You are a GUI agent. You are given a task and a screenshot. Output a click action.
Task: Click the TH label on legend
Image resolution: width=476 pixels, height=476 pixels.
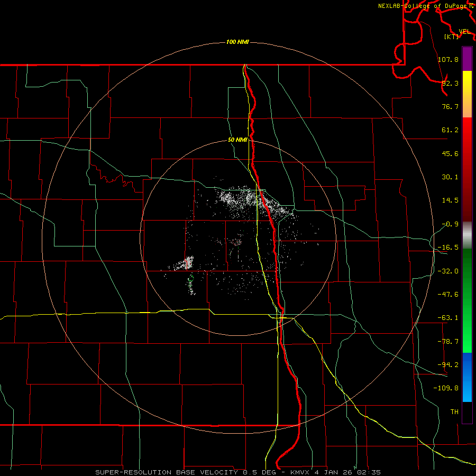click(x=454, y=411)
